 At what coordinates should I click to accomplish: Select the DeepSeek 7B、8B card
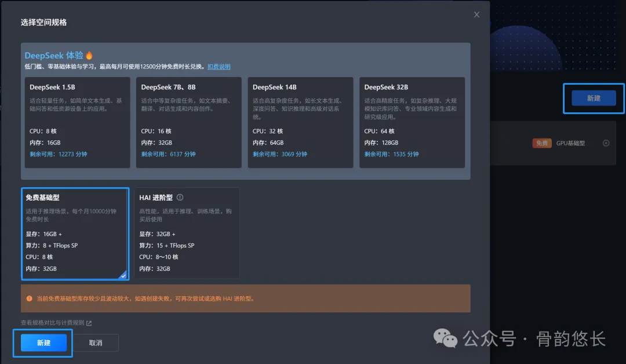click(x=189, y=122)
